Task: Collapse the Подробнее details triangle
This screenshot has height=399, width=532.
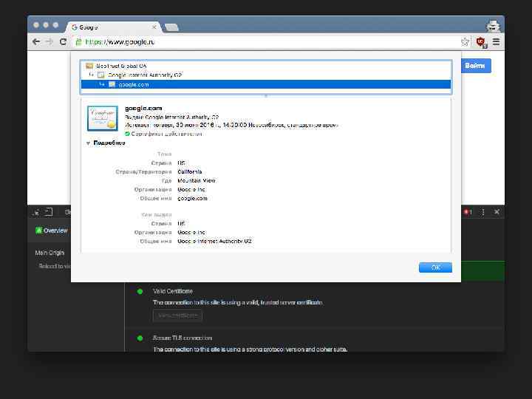Action: [88, 143]
